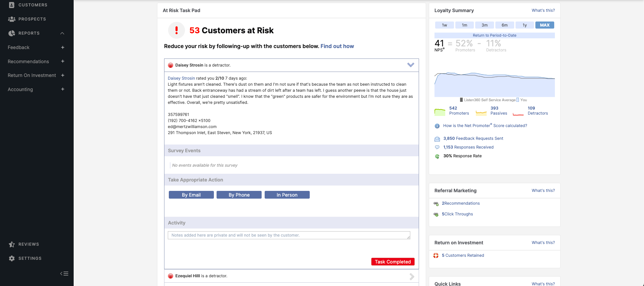Open Recommendations in the Reports menu
Viewport: 644px width, 286px height.
28,62
